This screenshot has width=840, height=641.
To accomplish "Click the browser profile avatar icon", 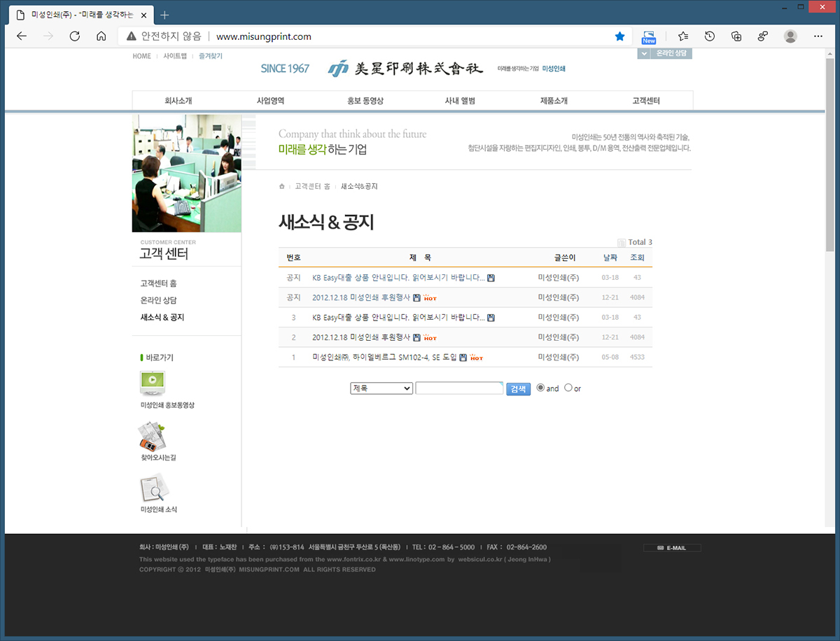I will [790, 36].
